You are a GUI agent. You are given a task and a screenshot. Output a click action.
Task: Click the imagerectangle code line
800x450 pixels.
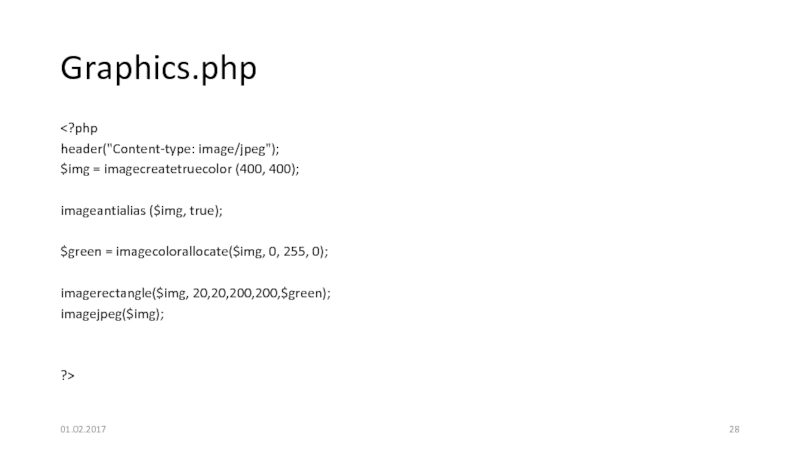[196, 293]
